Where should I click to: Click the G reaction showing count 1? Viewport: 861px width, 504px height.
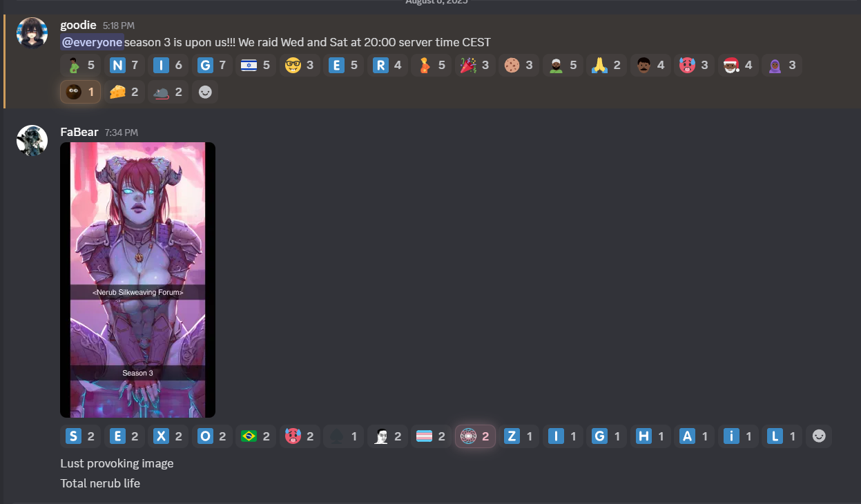(606, 436)
